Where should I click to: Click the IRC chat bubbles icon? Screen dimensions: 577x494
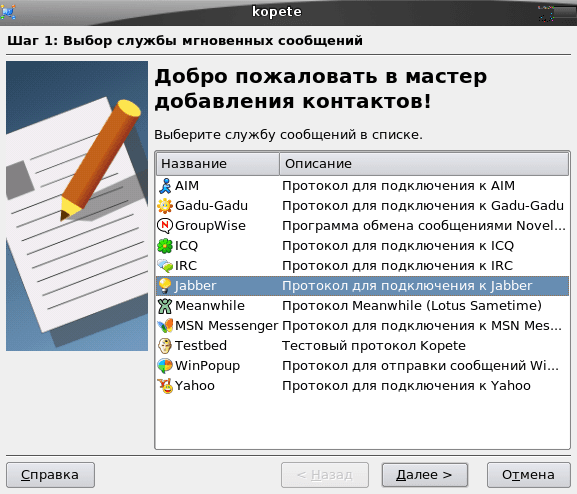(x=165, y=265)
